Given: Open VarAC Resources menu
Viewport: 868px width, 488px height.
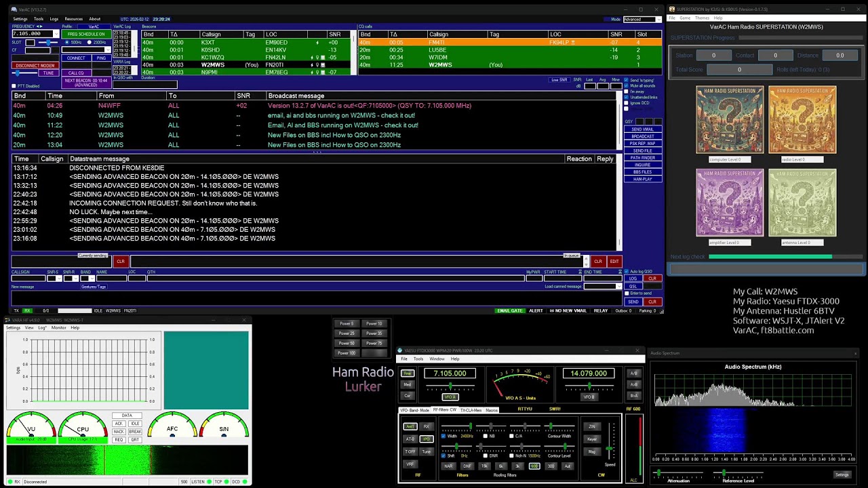Looking at the screenshot, I should [73, 19].
